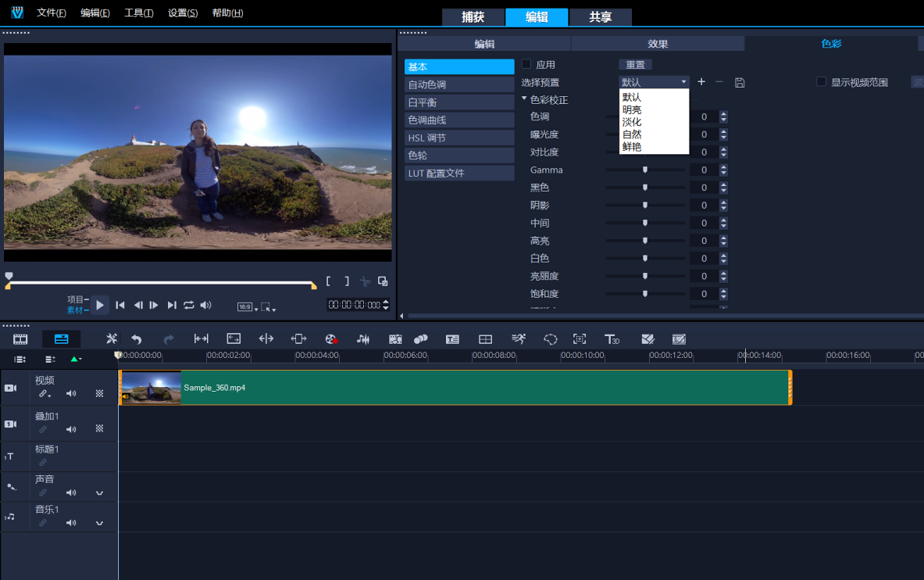Click the undo arrow in timeline toolbar
The image size is (924, 580).
[137, 339]
